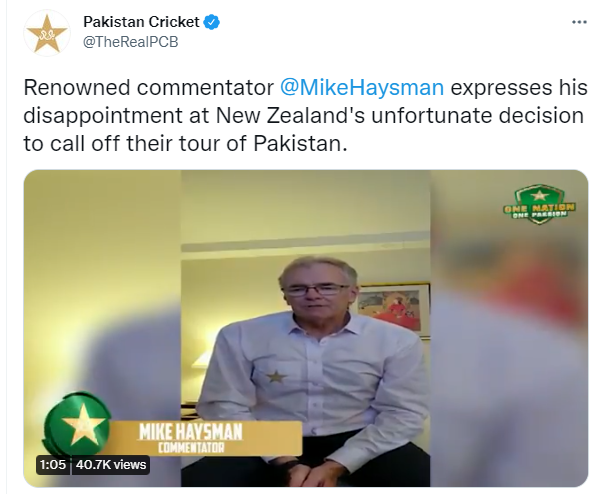598x494 pixels.
Task: Click the blurred left side of the video
Action: [102, 328]
